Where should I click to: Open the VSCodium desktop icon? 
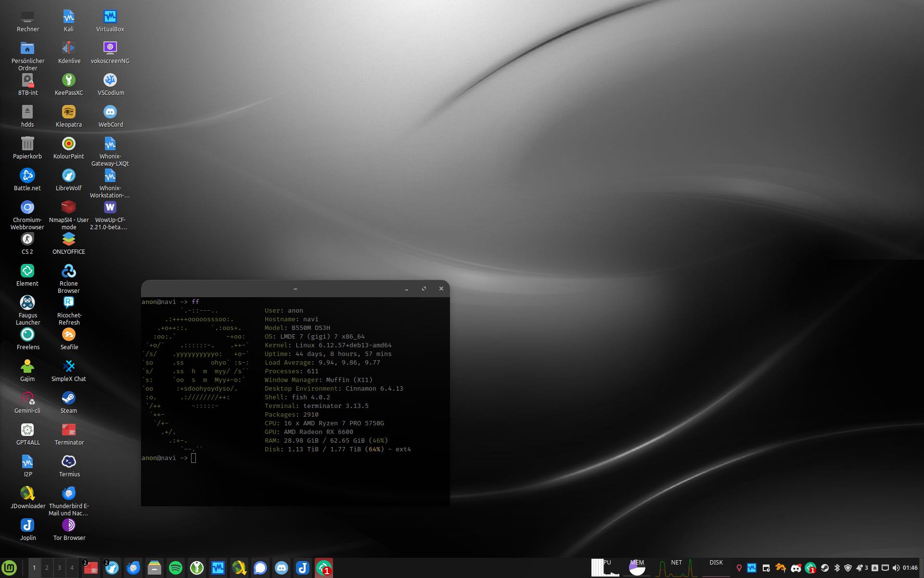click(110, 80)
